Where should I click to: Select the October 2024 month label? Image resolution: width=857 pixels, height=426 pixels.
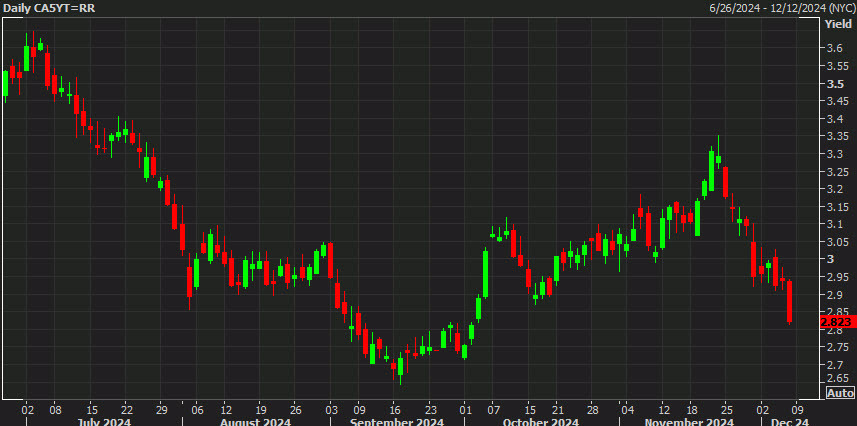[540, 422]
